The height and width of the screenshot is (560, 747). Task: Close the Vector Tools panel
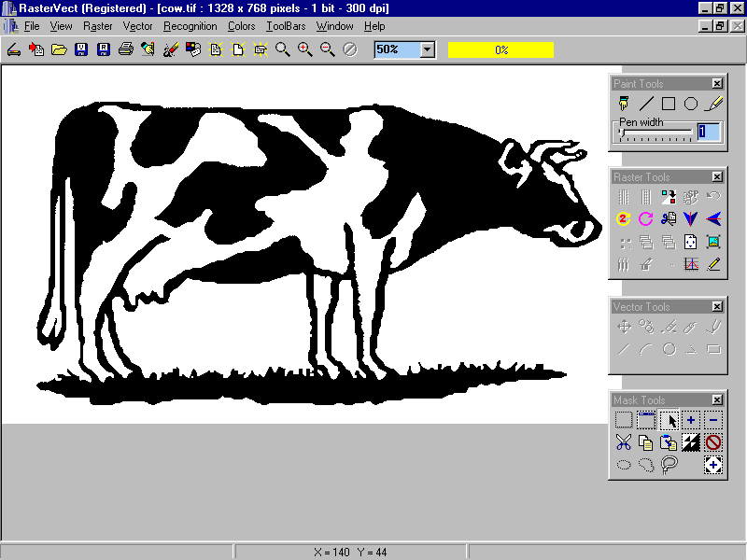(716, 306)
